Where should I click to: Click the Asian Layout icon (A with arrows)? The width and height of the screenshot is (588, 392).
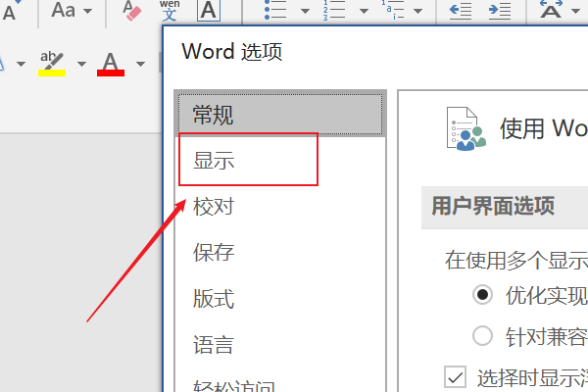(x=551, y=10)
